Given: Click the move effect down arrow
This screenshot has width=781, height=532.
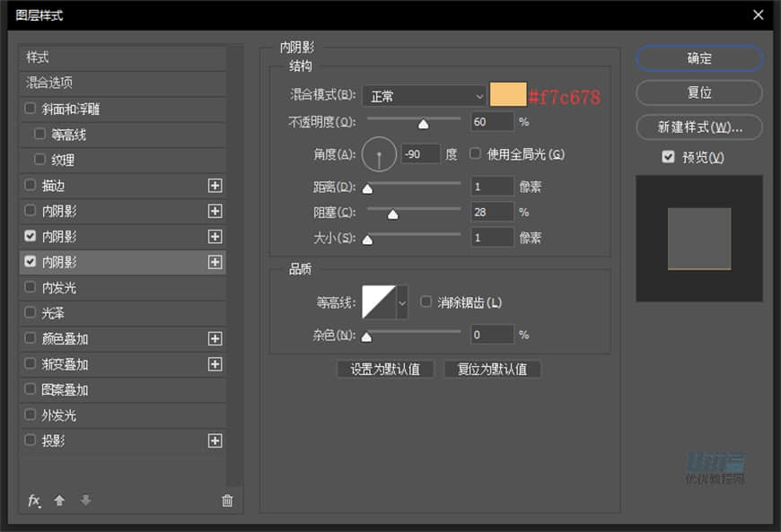Looking at the screenshot, I should pos(84,501).
